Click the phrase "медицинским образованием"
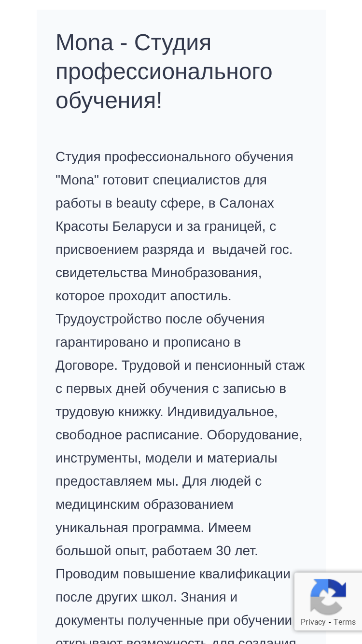 [144, 504]
